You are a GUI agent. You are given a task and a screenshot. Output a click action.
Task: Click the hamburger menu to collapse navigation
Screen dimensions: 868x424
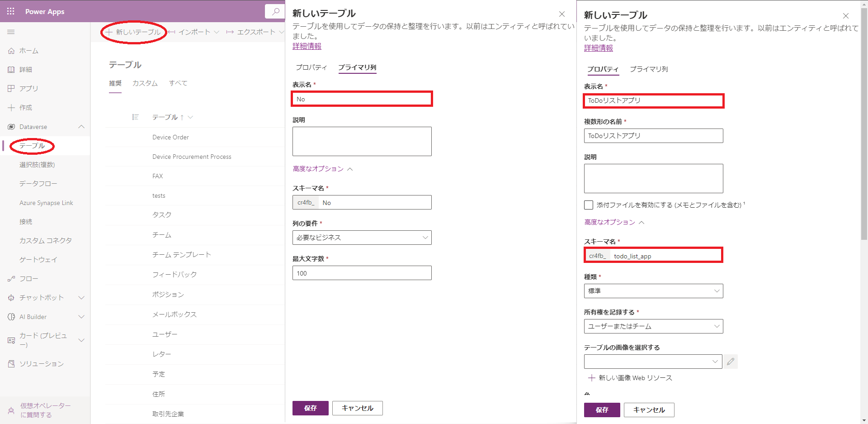click(x=11, y=32)
